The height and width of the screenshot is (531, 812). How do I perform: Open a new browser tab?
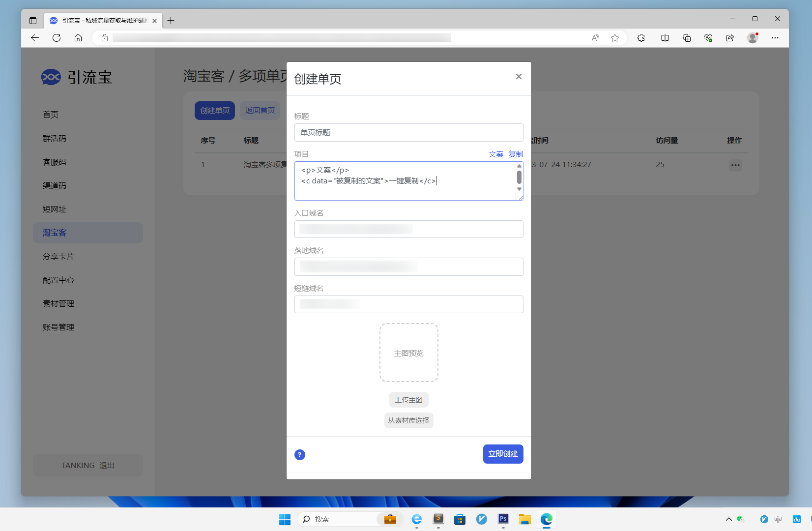coord(171,21)
